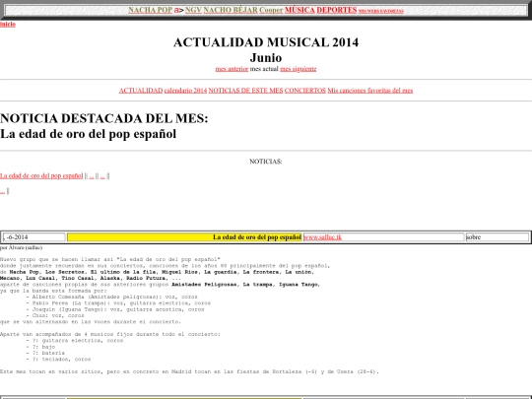This screenshot has width=532, height=399.
Task: Select DEPORTES in the top navigation
Action: pos(337,10)
